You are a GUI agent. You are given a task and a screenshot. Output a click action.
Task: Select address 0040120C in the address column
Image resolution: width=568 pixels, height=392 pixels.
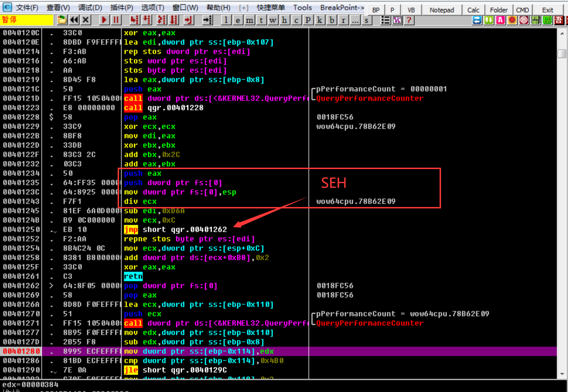pos(22,33)
